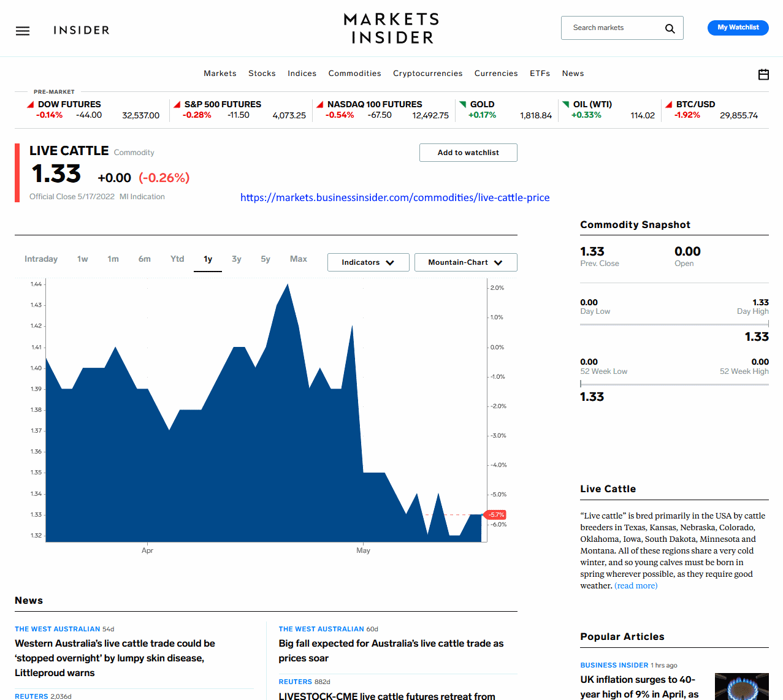The width and height of the screenshot is (783, 700).
Task: Select the 3y chart range
Action: pos(237,259)
